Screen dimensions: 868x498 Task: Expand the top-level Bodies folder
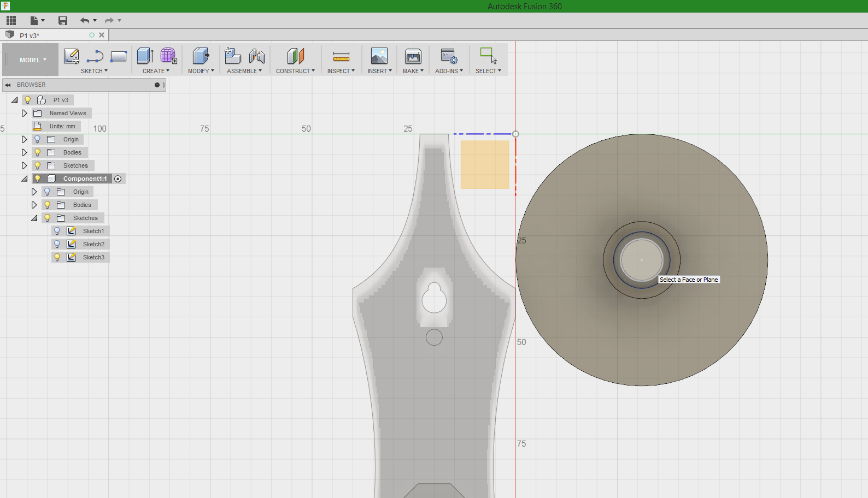(24, 152)
